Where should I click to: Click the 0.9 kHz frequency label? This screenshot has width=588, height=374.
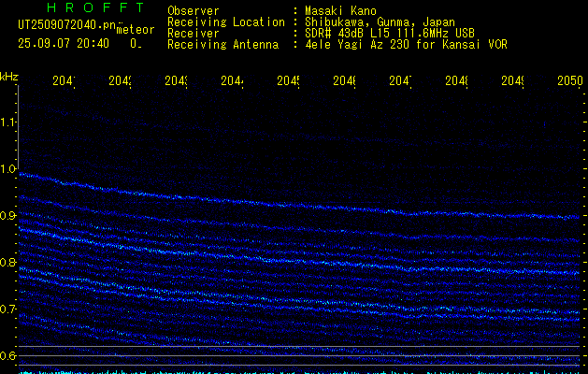[8, 216]
